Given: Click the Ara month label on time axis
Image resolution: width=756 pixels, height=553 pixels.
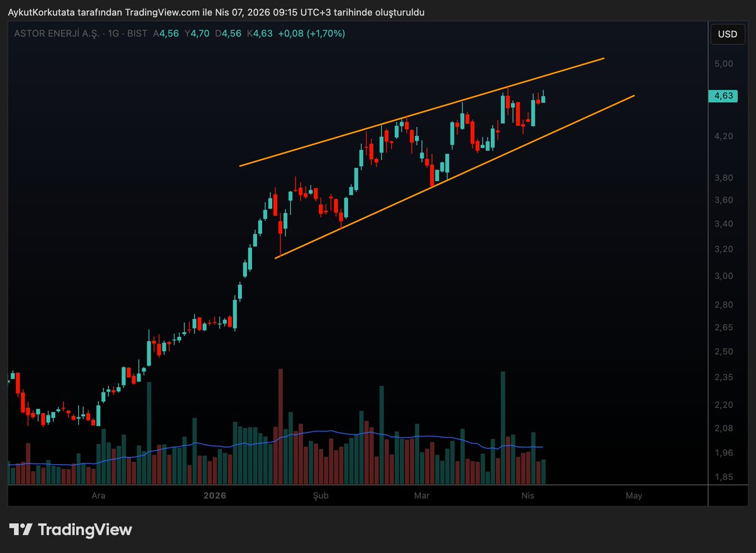Looking at the screenshot, I should click(98, 496).
